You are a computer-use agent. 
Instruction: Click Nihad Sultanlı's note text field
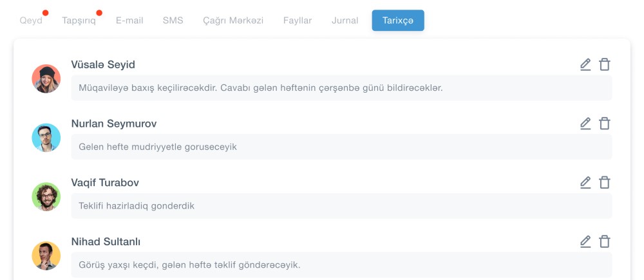click(x=341, y=265)
